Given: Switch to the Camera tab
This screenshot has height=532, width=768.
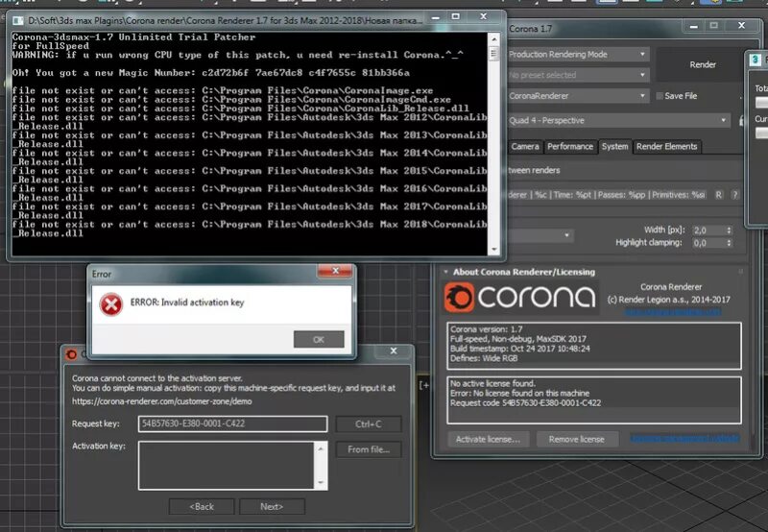Looking at the screenshot, I should point(524,147).
